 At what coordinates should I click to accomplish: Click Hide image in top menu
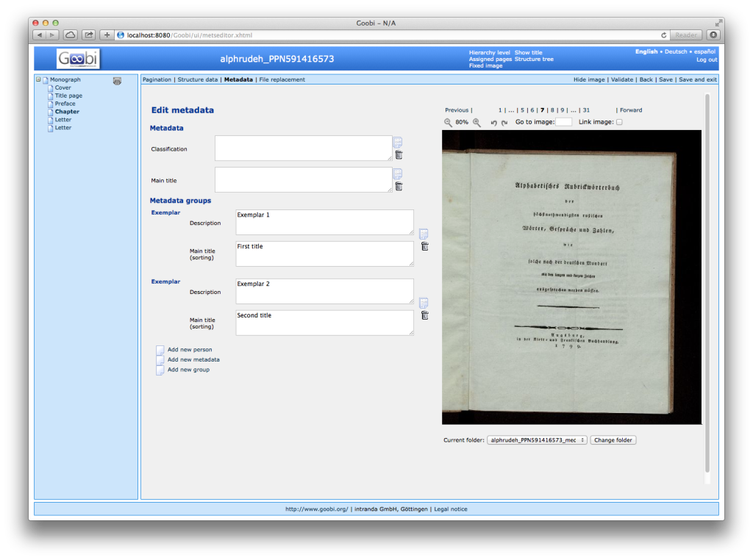(589, 79)
